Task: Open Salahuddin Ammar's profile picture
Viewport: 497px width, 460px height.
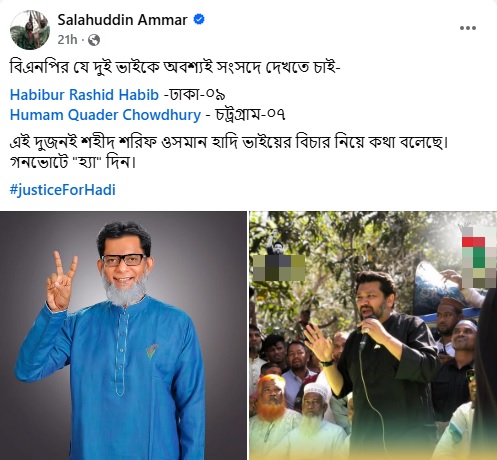Action: click(x=30, y=30)
